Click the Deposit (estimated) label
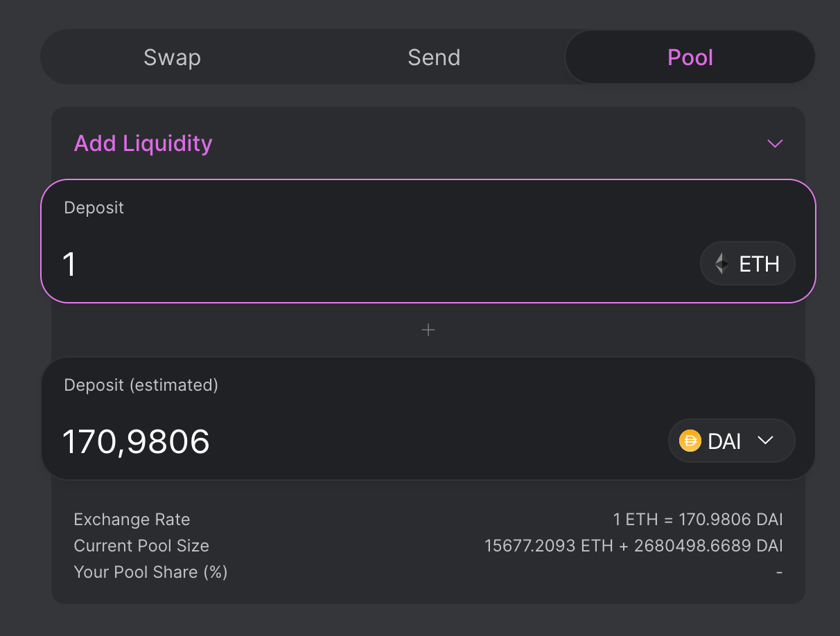840x636 pixels. (141, 385)
